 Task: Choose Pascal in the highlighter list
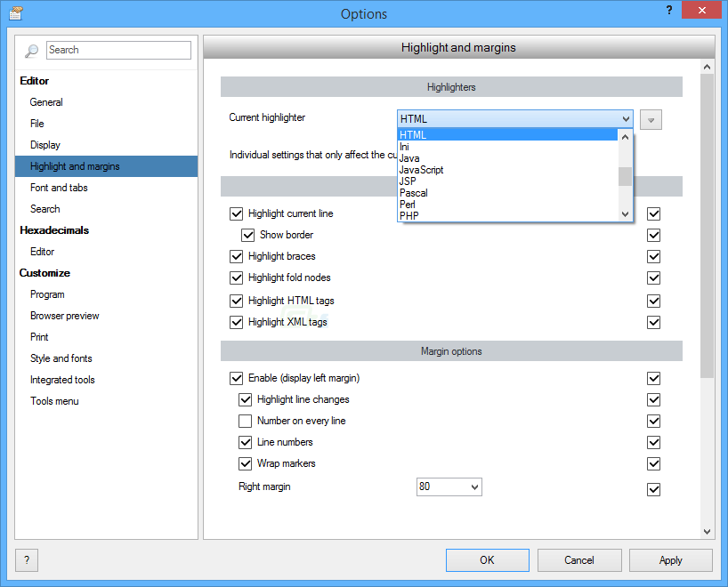414,193
